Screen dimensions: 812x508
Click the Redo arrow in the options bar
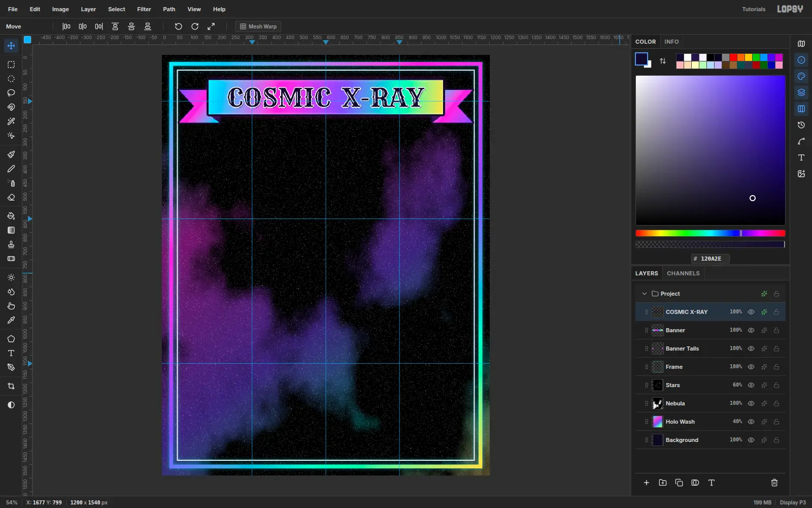pyautogui.click(x=195, y=26)
